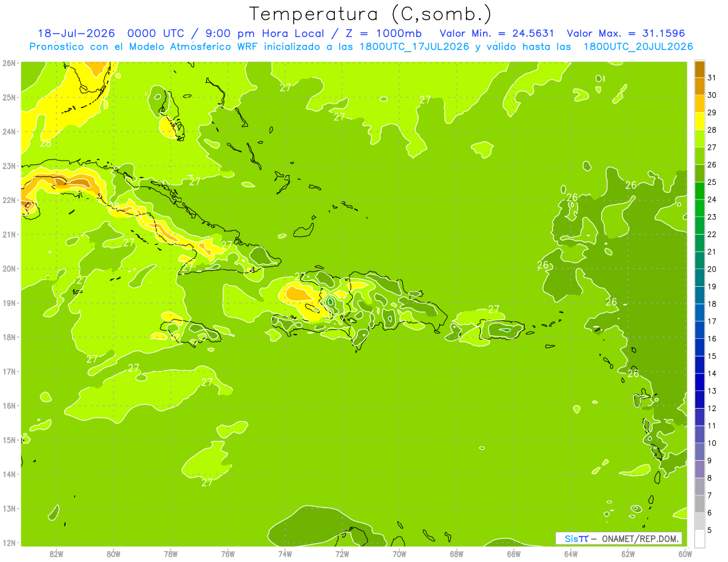
Task: Click the '64W' longitude axis label
Action: 571,553
